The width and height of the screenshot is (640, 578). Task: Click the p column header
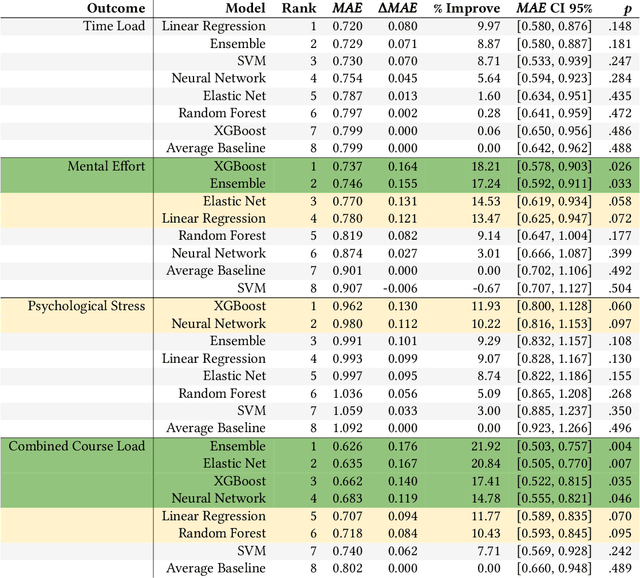[626, 7]
